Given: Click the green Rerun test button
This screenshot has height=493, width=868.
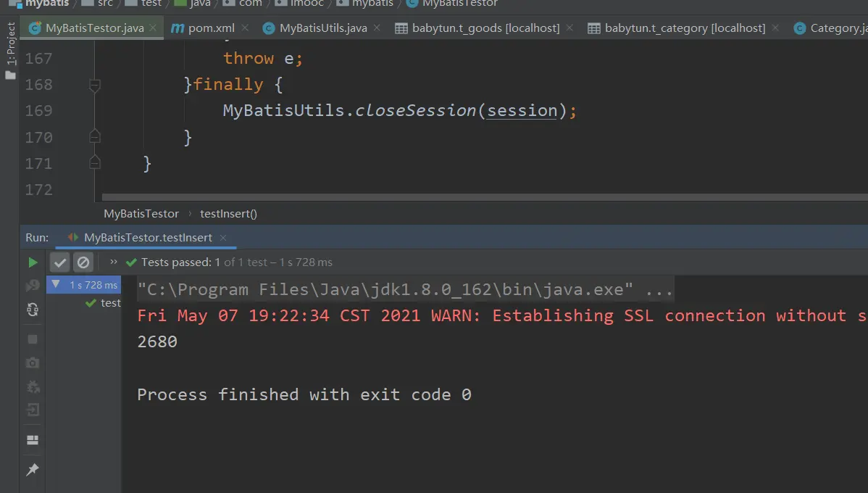Looking at the screenshot, I should tap(33, 262).
